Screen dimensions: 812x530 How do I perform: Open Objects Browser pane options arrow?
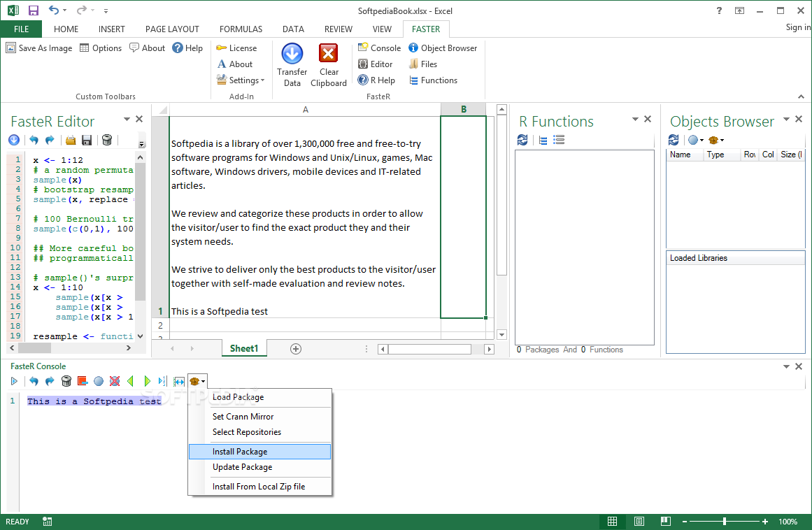point(786,119)
